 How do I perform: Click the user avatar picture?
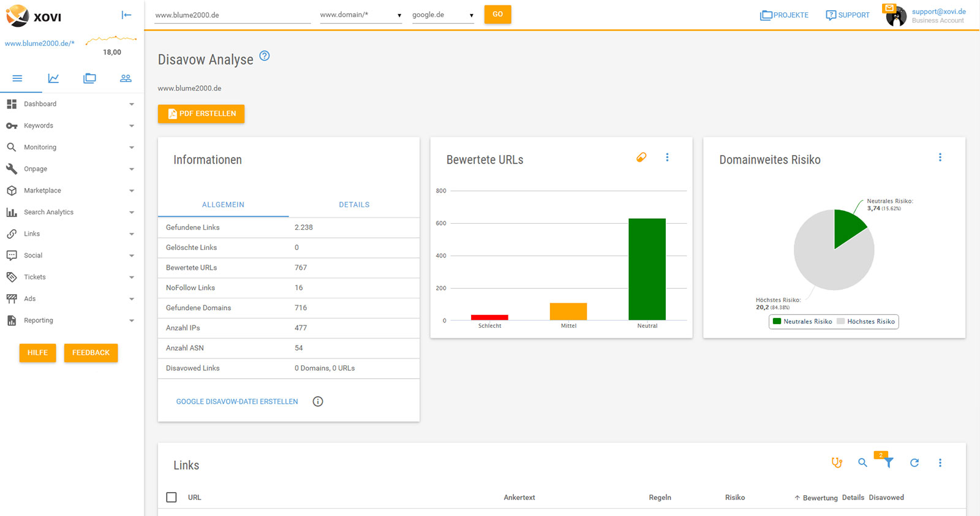[x=896, y=17]
